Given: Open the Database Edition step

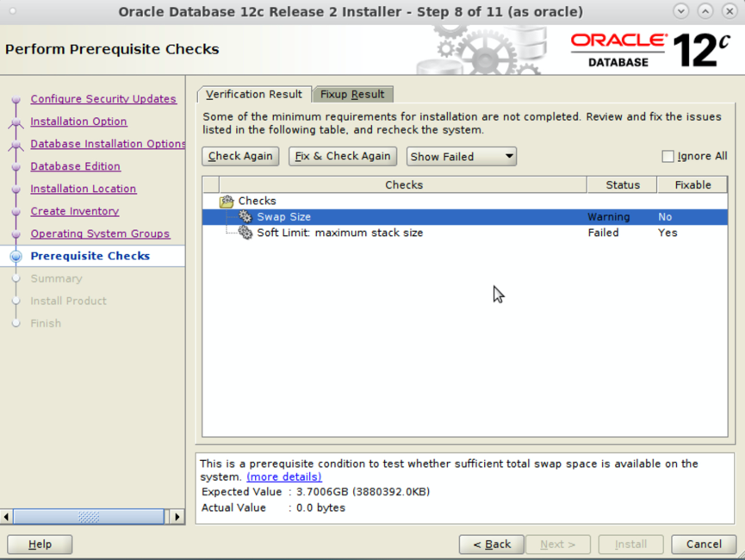Looking at the screenshot, I should tap(76, 166).
